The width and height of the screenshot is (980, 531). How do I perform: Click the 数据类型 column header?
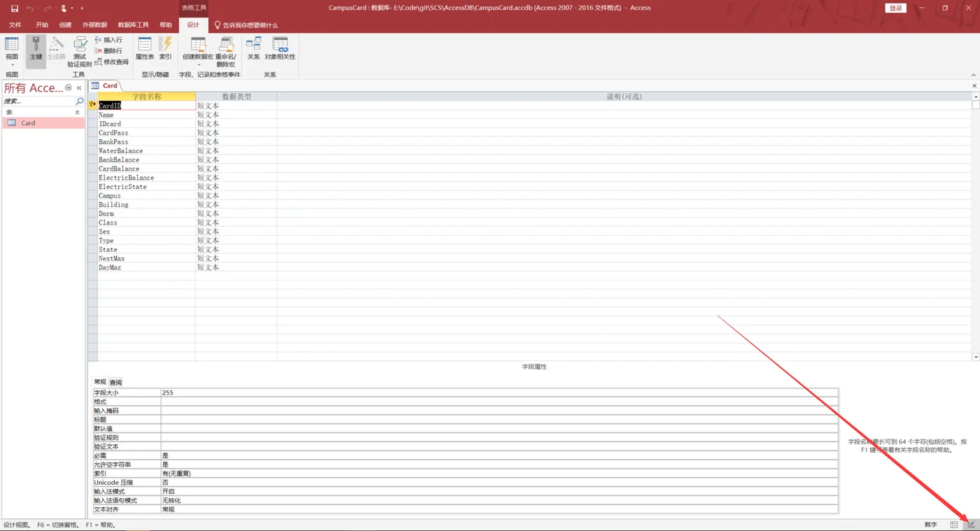pyautogui.click(x=237, y=97)
